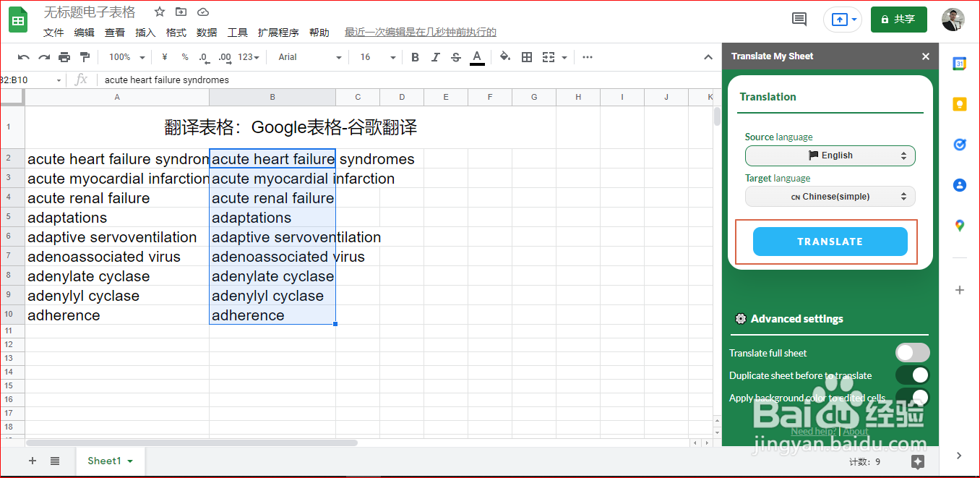
Task: Get more add-ons with plus icon
Action: click(960, 290)
